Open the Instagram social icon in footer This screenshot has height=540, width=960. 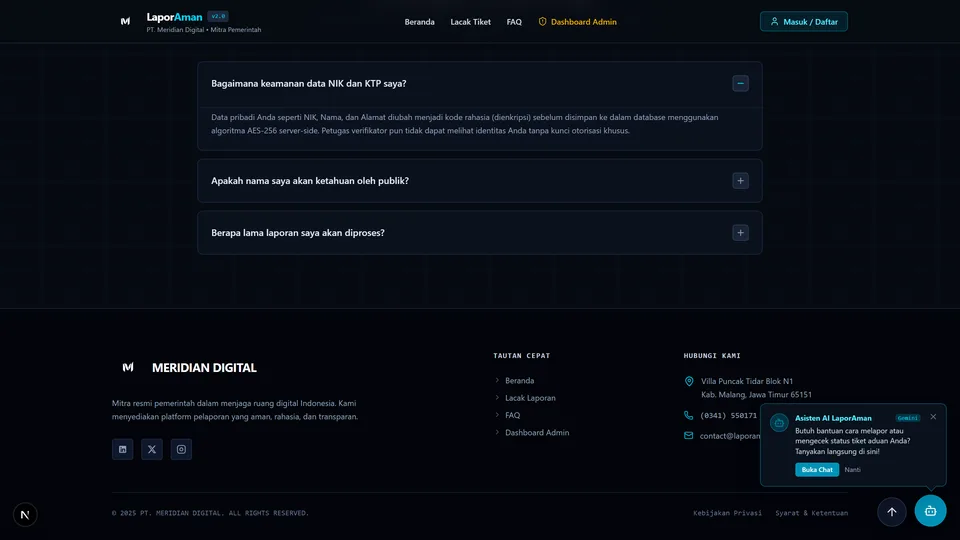pos(181,449)
